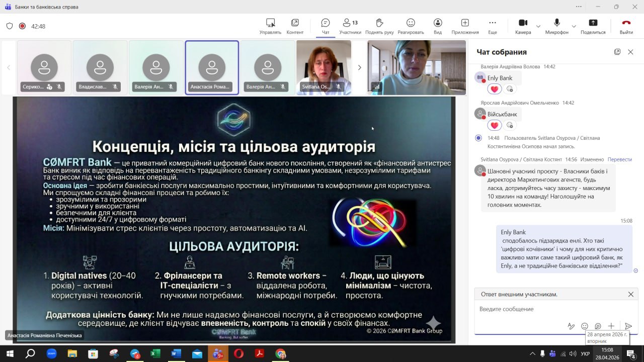Open Google Chrome from the taskbar

point(281,353)
